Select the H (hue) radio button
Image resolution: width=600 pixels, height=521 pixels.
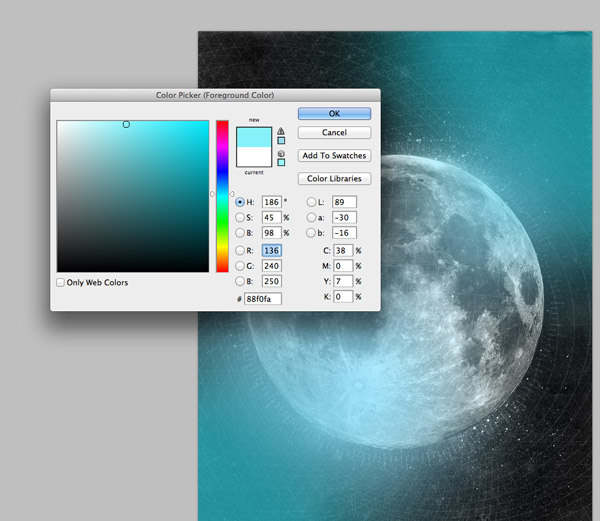[x=239, y=202]
